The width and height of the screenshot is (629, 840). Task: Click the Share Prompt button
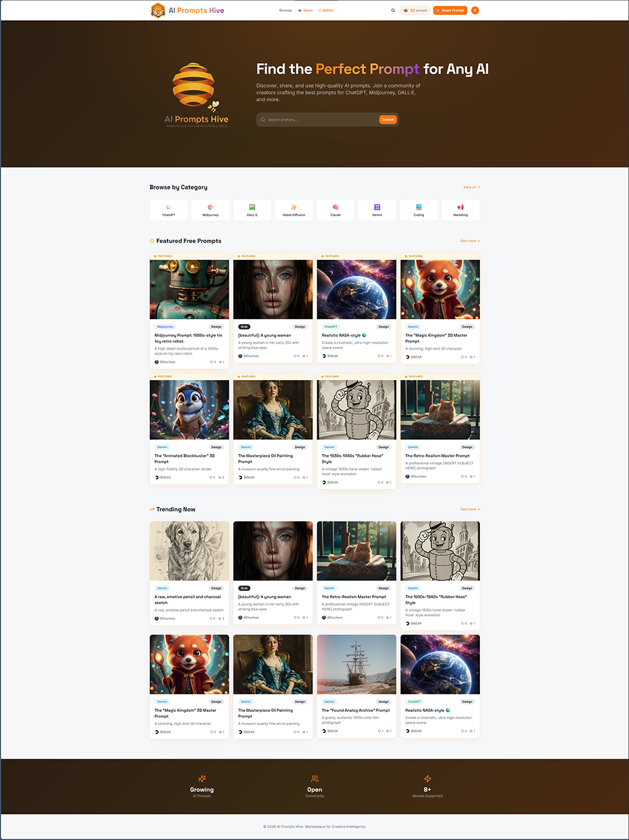[450, 10]
